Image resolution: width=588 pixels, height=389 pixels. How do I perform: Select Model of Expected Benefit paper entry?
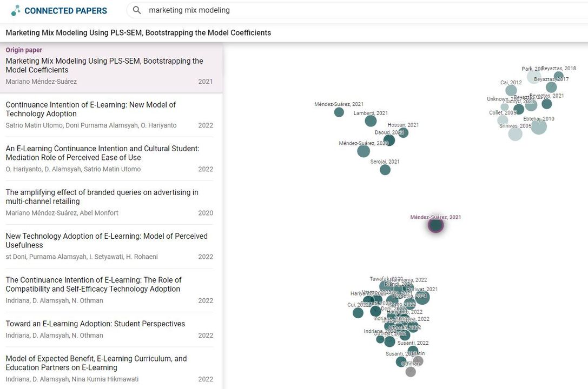point(109,368)
